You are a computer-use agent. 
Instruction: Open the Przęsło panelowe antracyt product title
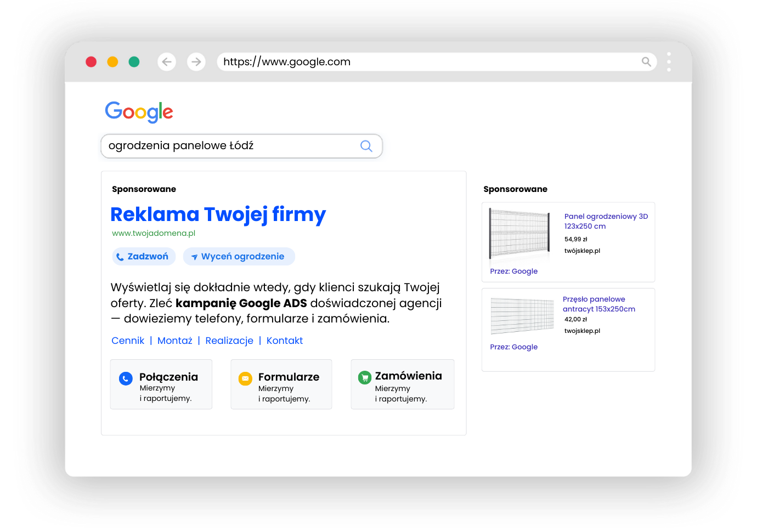coord(598,304)
